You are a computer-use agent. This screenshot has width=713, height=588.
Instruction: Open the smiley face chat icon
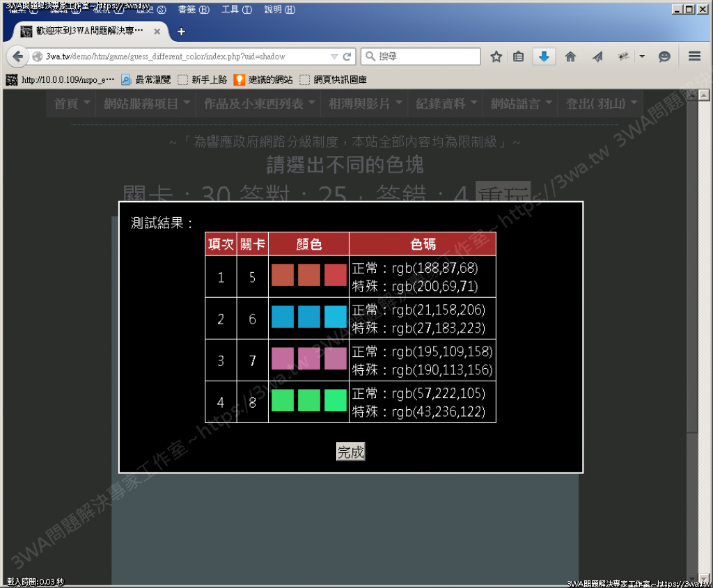pyautogui.click(x=664, y=57)
